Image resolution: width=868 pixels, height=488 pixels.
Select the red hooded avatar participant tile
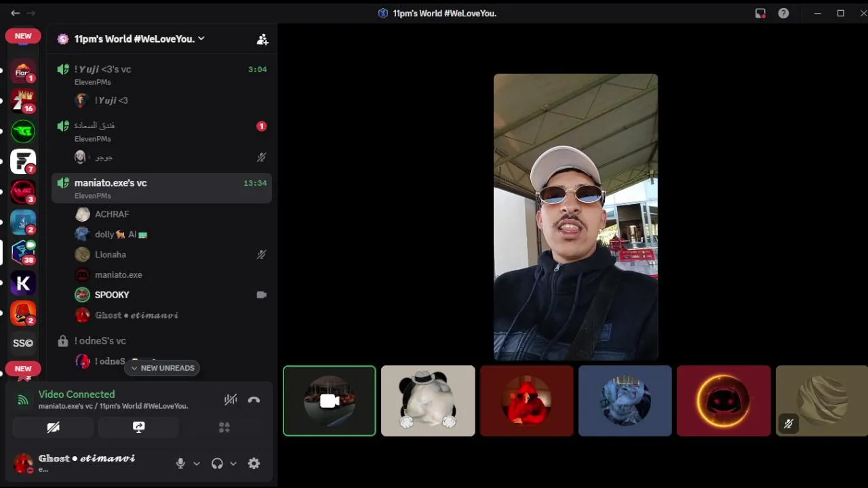527,401
